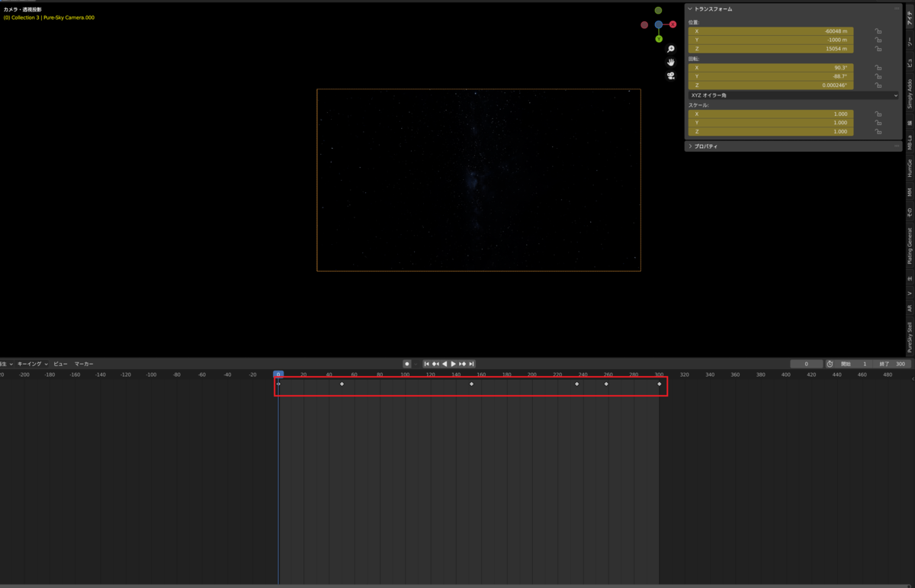Select the keyframe at frame 300
This screenshot has width=915, height=588.
(x=660, y=384)
